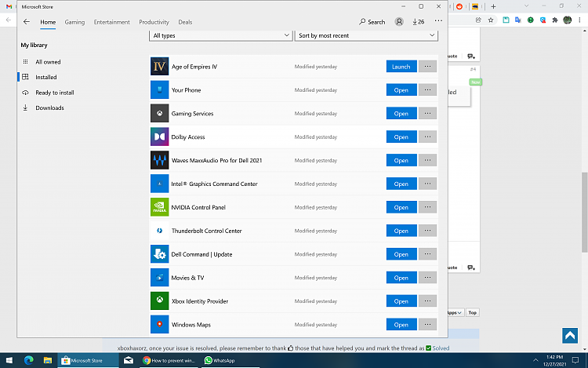This screenshot has width=588, height=368.
Task: Switch to the Productivity tab
Action: tap(154, 22)
